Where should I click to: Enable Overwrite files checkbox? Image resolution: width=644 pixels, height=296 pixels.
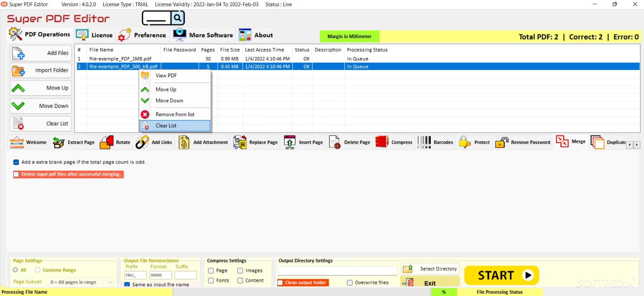coord(350,283)
